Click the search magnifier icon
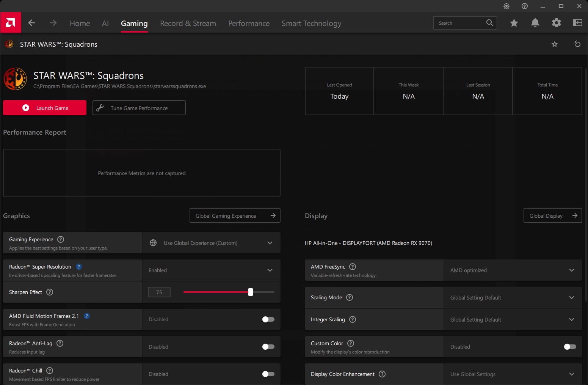Viewport: 588px width, 385px height. [490, 23]
